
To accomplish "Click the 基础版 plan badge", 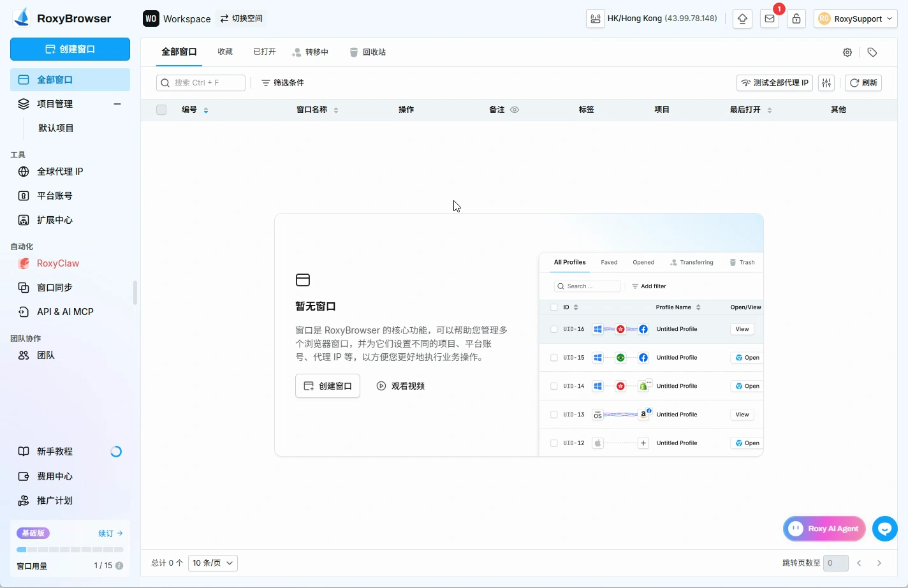I will pyautogui.click(x=33, y=533).
